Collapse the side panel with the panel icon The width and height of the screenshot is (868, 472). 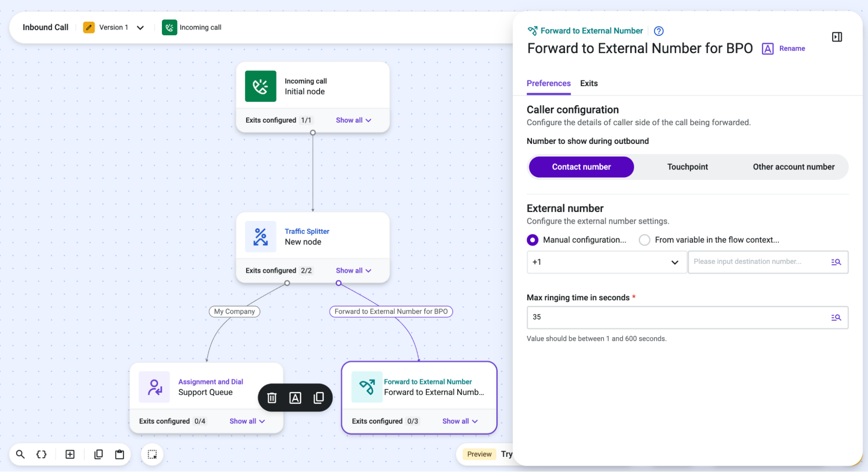point(837,37)
